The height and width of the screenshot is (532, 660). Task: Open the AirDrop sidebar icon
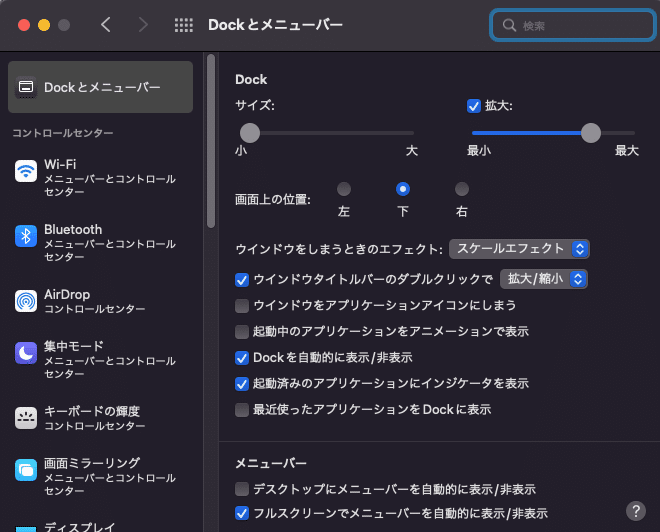pyautogui.click(x=26, y=301)
